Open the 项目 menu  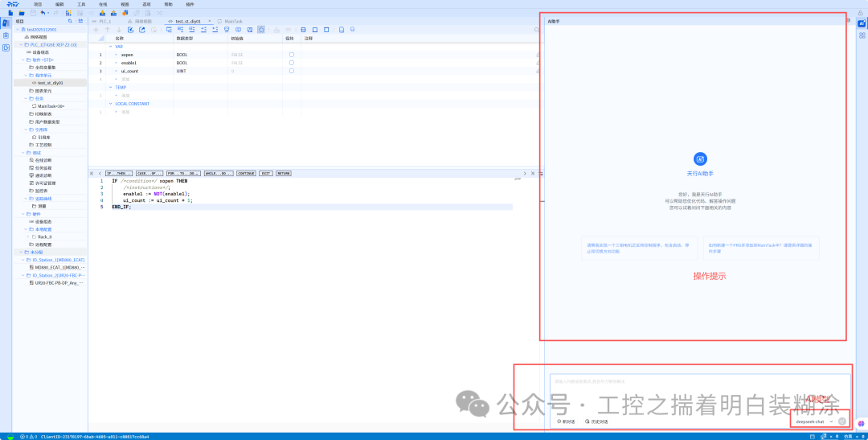click(x=38, y=4)
